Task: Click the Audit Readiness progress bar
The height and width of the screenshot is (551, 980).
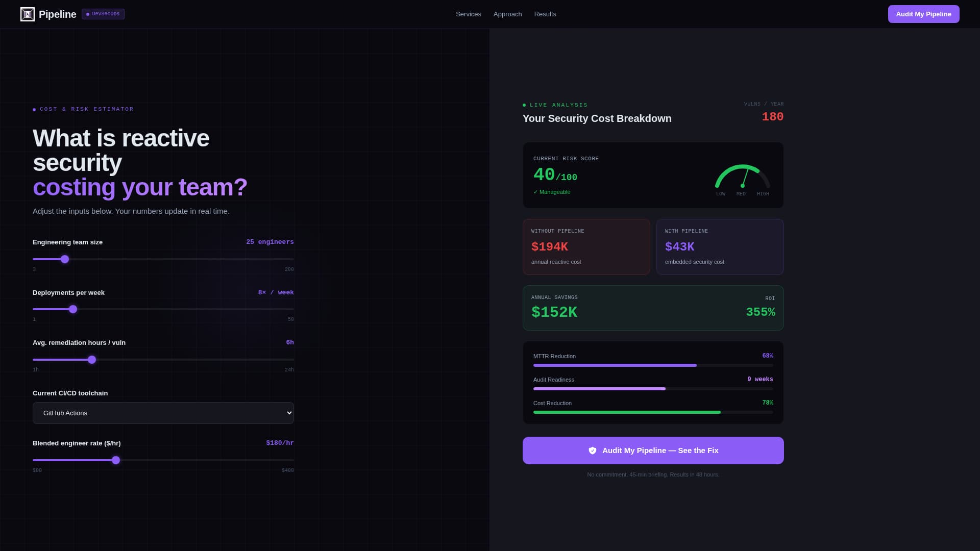Action: click(x=653, y=389)
